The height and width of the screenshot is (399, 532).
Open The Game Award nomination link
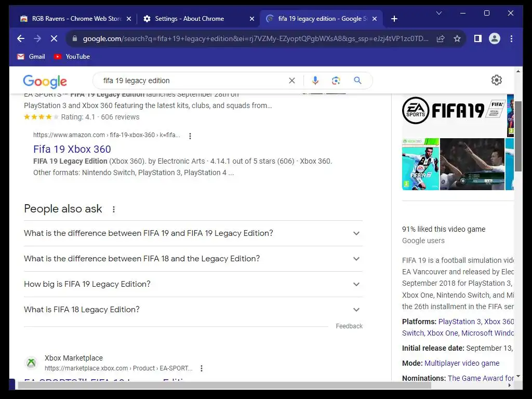click(x=481, y=378)
